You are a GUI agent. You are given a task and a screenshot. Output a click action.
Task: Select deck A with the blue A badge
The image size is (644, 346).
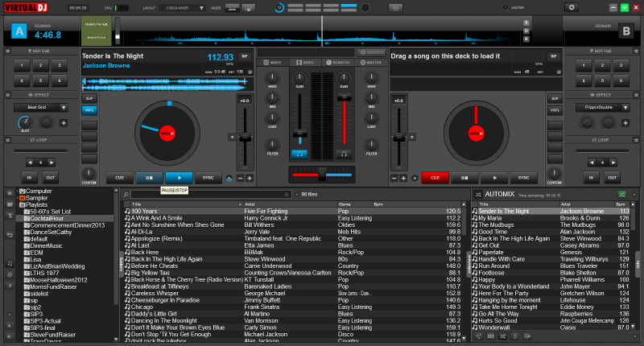pyautogui.click(x=19, y=31)
